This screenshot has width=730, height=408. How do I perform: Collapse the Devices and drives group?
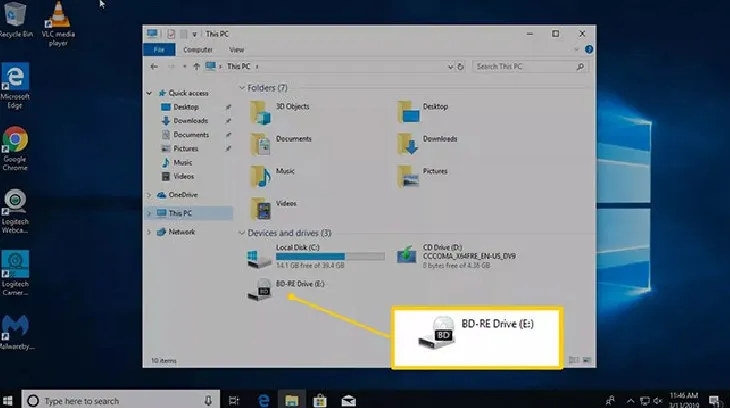tap(242, 233)
